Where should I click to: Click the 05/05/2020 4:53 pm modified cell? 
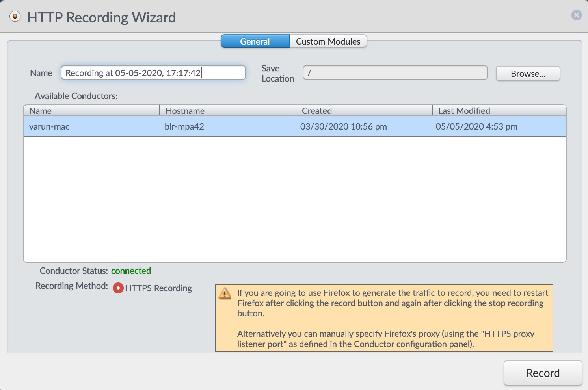pyautogui.click(x=476, y=127)
